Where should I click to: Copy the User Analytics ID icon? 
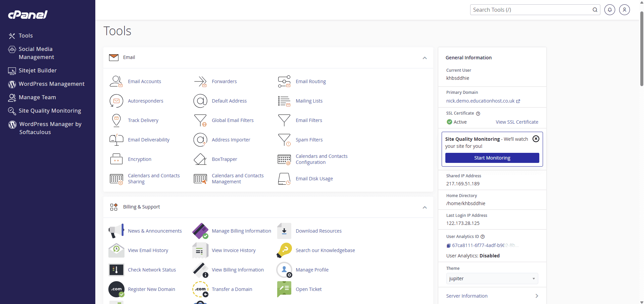[448, 246]
